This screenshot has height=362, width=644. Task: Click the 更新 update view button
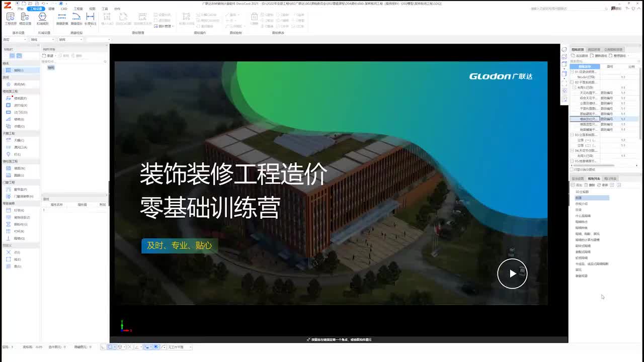(603, 185)
